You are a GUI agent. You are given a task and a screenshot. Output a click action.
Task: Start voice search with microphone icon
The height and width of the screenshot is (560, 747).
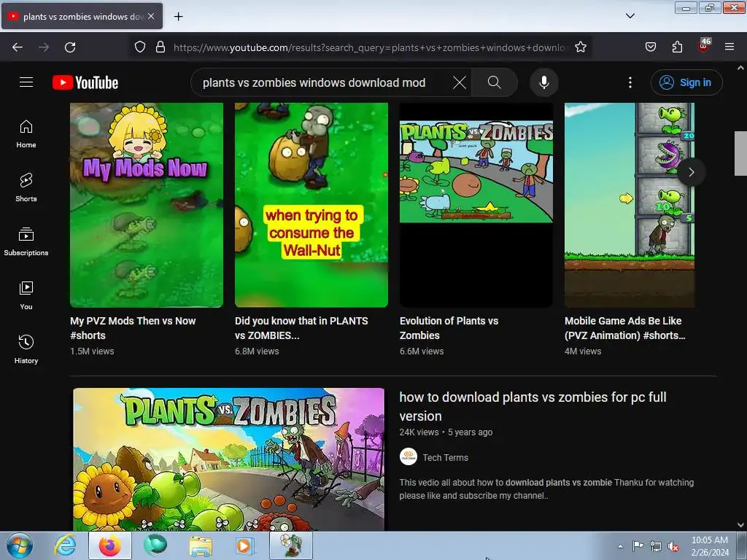point(543,82)
